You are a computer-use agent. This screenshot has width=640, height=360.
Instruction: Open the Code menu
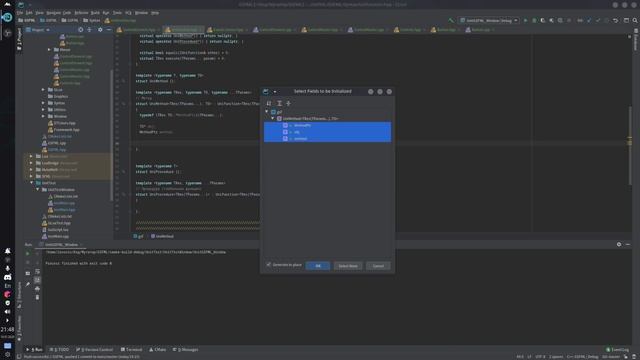[x=67, y=13]
